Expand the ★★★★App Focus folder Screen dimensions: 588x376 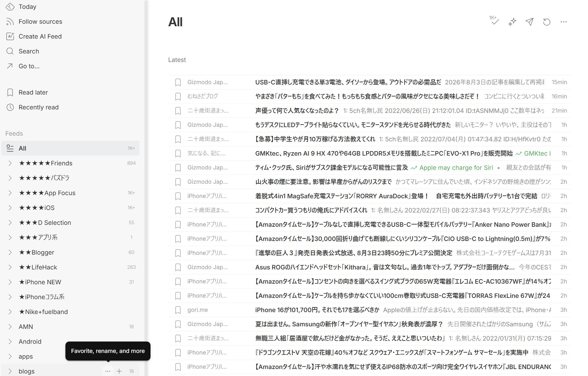(10, 193)
